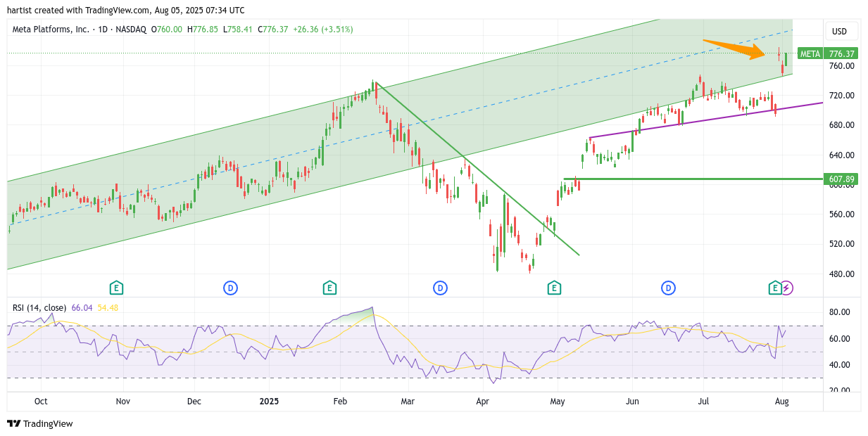Click the 66.04 RSI value
This screenshot has width=868, height=436.
[82, 307]
